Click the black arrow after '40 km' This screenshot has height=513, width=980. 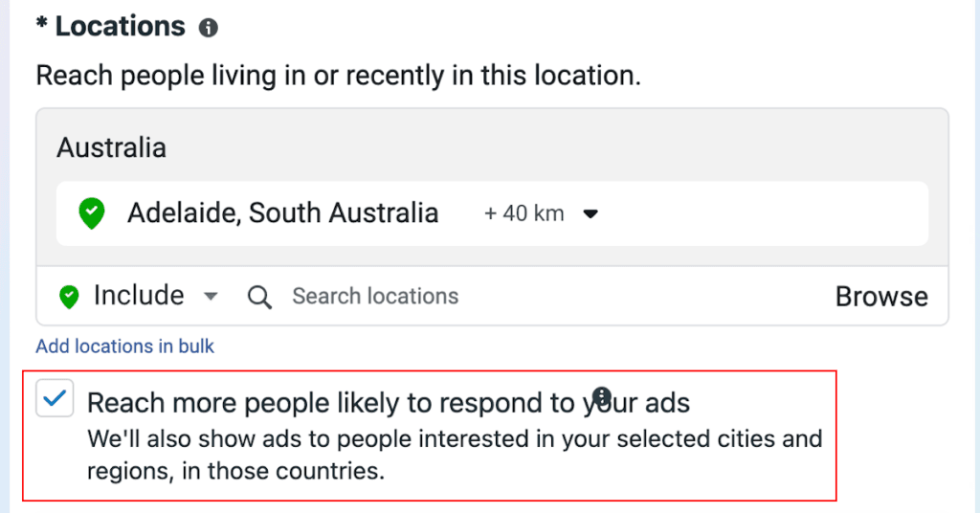[590, 214]
